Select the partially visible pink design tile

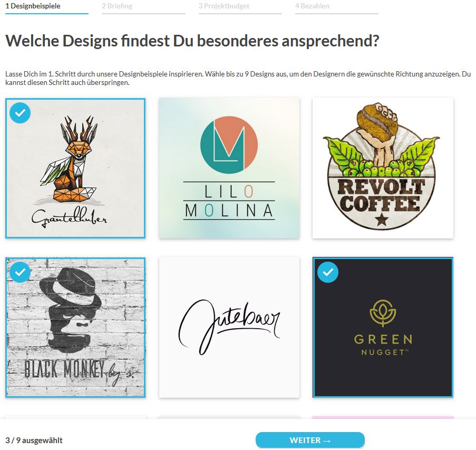click(383, 417)
